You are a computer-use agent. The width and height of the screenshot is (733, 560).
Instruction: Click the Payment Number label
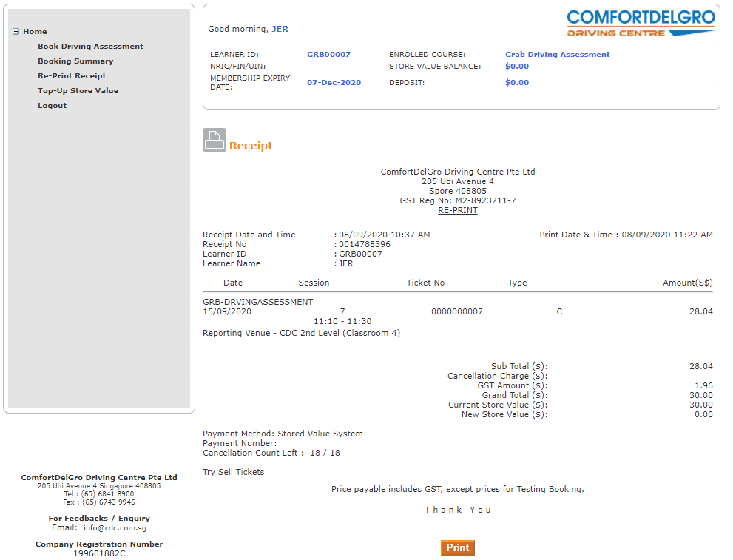point(240,443)
